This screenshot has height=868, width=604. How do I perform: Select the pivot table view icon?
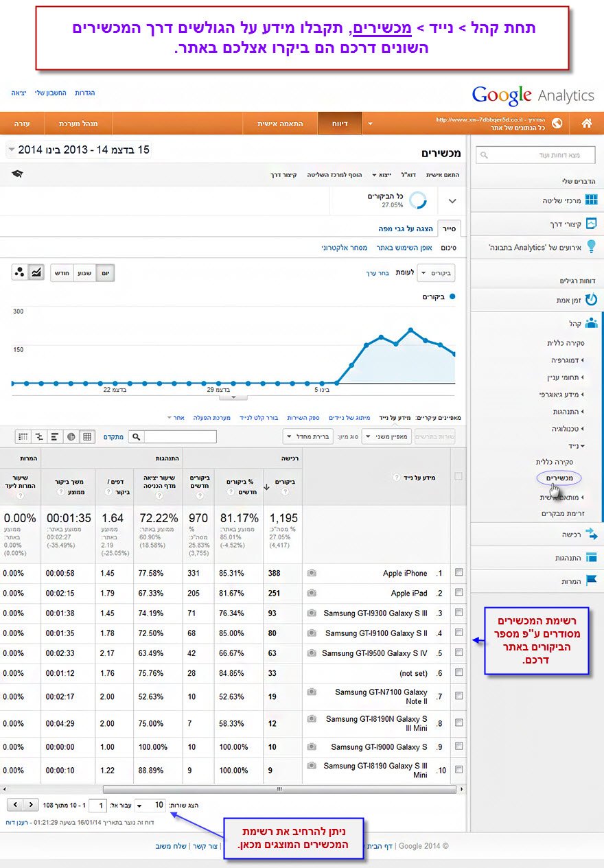22,436
